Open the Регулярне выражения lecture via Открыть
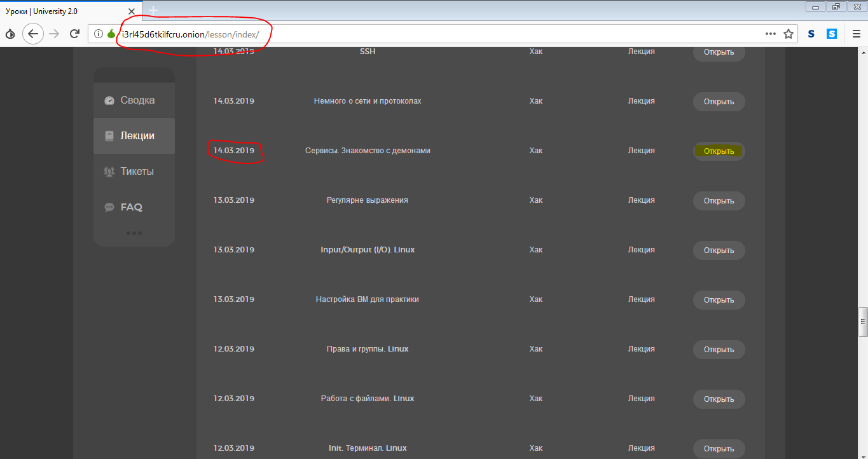This screenshot has height=459, width=868. click(x=719, y=201)
